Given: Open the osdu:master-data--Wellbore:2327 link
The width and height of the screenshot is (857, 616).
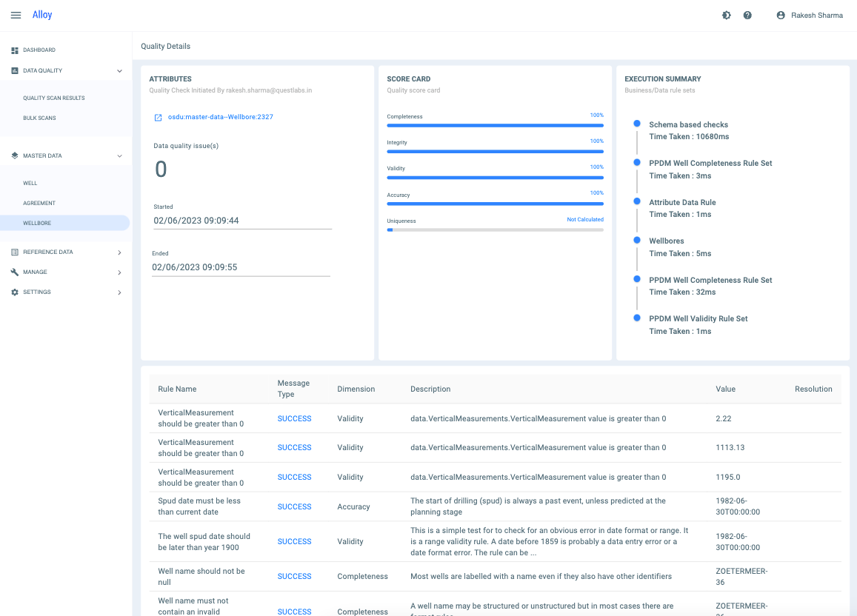Looking at the screenshot, I should (x=220, y=117).
